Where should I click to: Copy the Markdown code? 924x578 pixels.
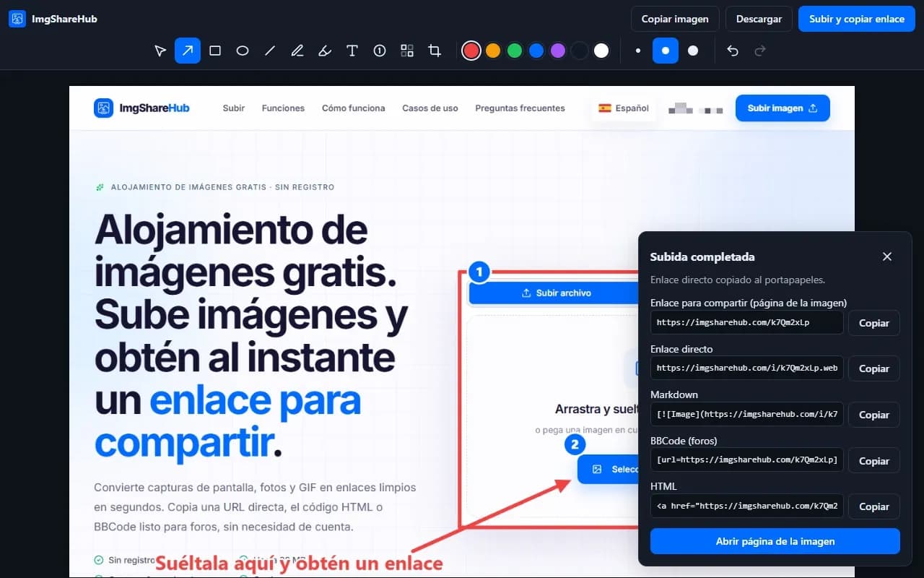pyautogui.click(x=874, y=415)
